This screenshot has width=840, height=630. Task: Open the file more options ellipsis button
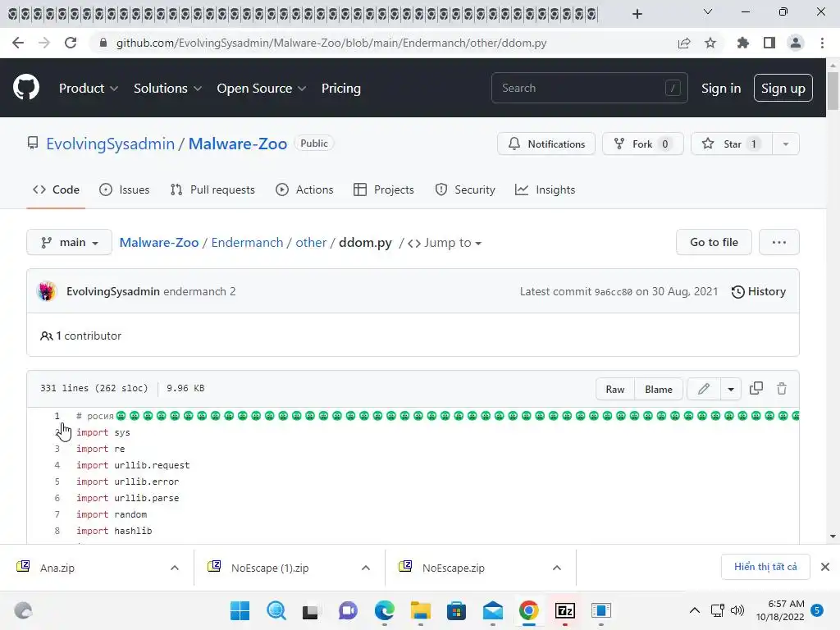[779, 242]
